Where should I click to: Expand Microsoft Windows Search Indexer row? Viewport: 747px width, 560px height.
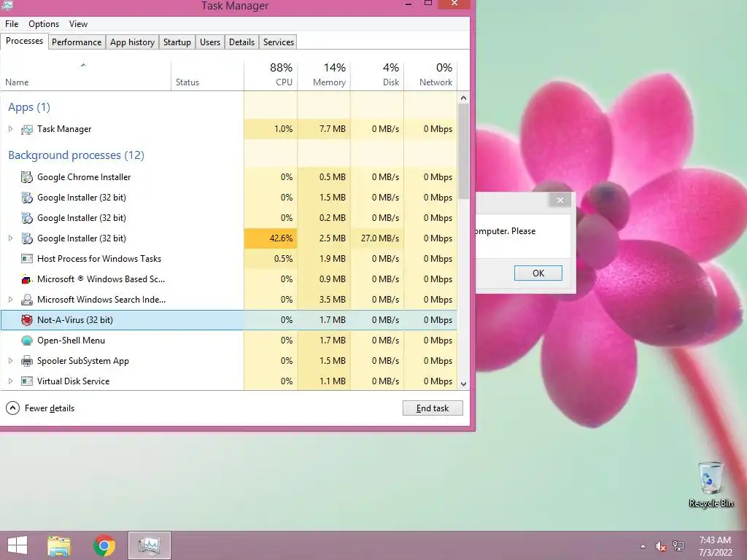point(10,300)
